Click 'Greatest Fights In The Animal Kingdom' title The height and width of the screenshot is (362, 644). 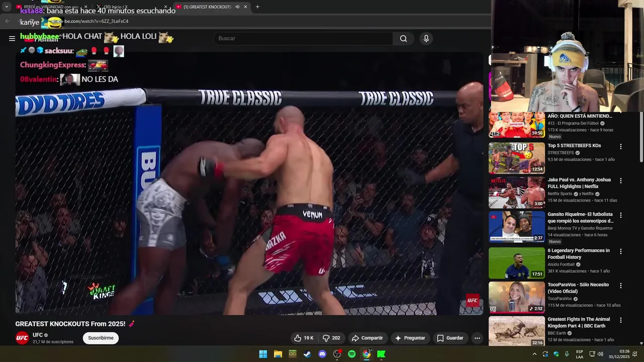[x=579, y=323]
